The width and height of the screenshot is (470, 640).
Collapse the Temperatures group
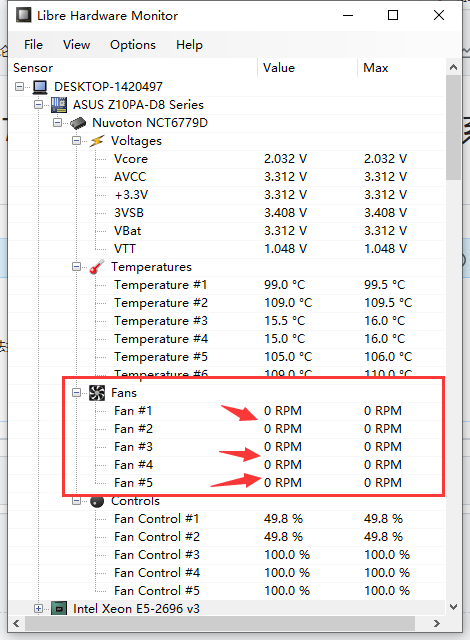tap(76, 267)
